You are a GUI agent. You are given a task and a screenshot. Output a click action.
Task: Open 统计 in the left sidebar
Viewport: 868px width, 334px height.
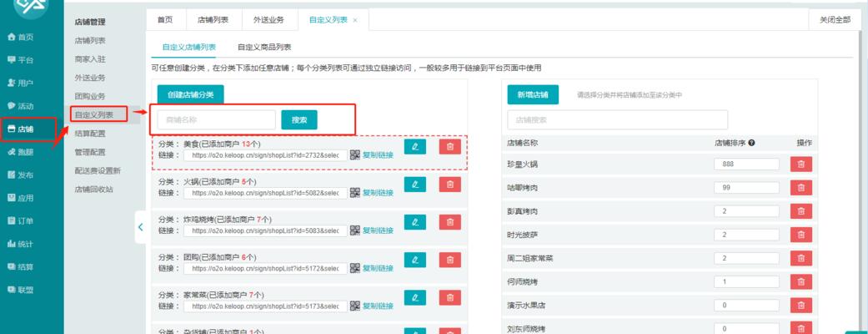(x=21, y=244)
